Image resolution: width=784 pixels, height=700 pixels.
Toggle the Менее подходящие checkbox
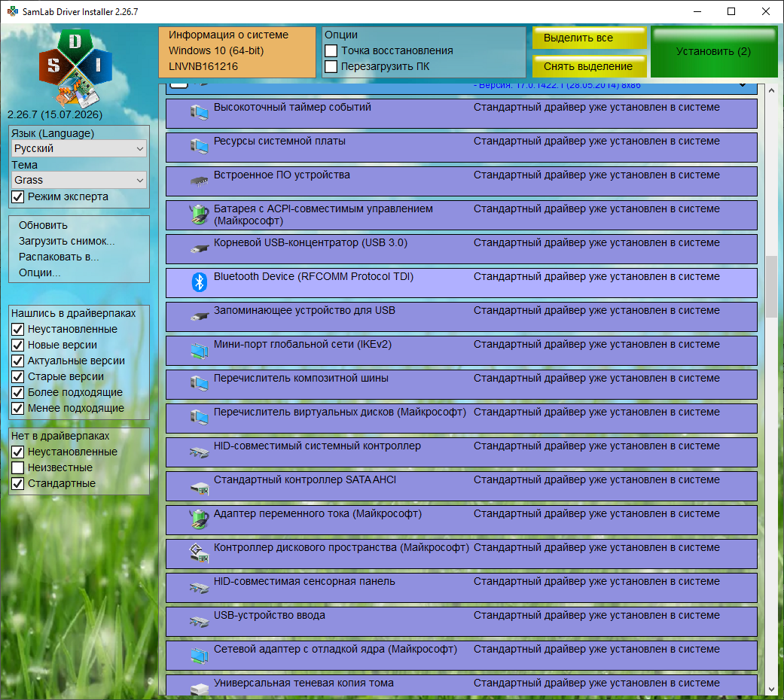[x=18, y=408]
